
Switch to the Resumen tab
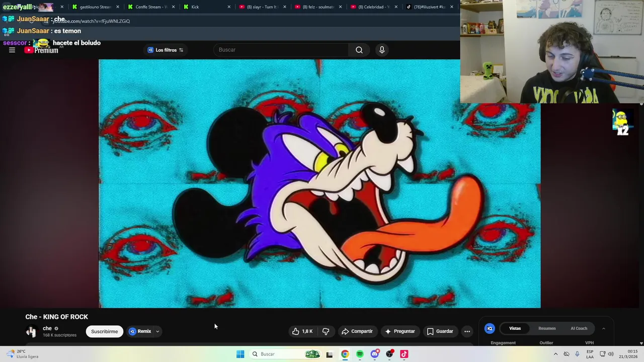[x=547, y=328]
